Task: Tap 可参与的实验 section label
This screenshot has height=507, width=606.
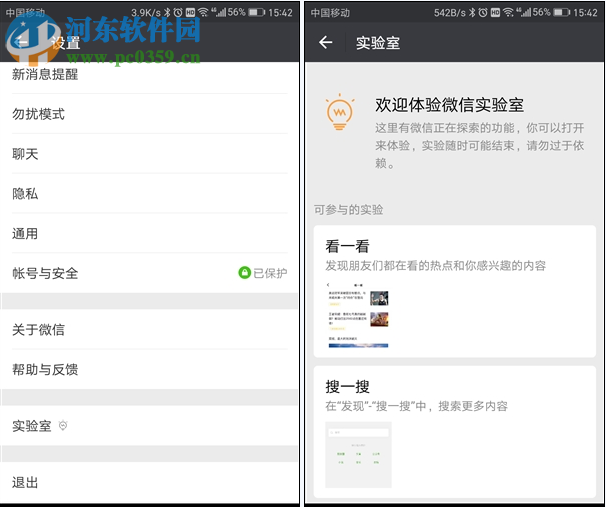Action: (x=348, y=210)
